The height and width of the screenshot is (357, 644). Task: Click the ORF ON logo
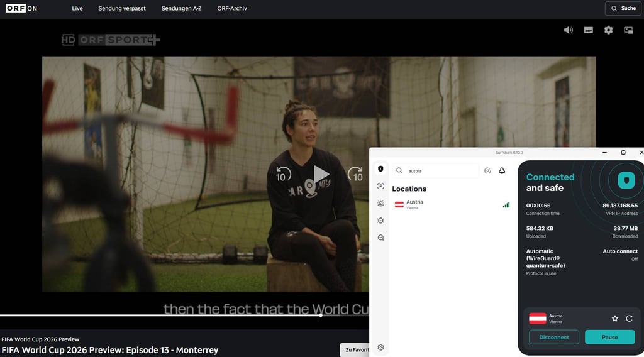pos(21,8)
